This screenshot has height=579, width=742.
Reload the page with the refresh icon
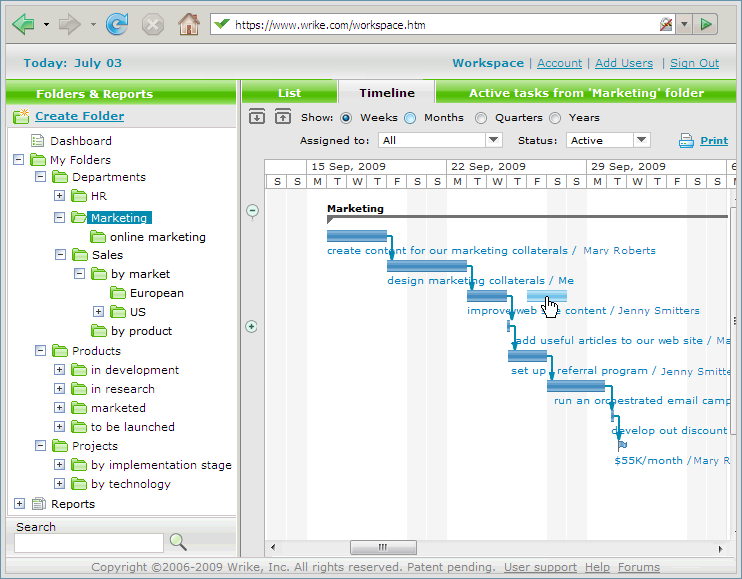point(116,24)
